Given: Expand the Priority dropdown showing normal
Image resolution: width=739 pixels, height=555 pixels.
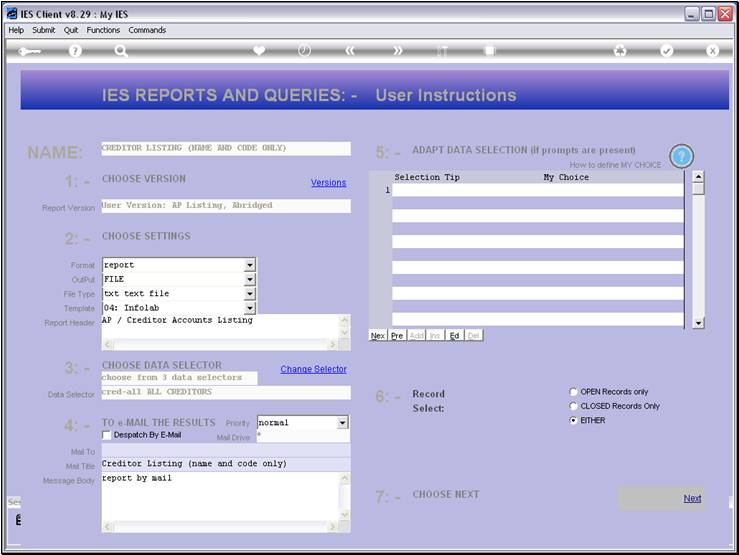Looking at the screenshot, I should tap(343, 423).
